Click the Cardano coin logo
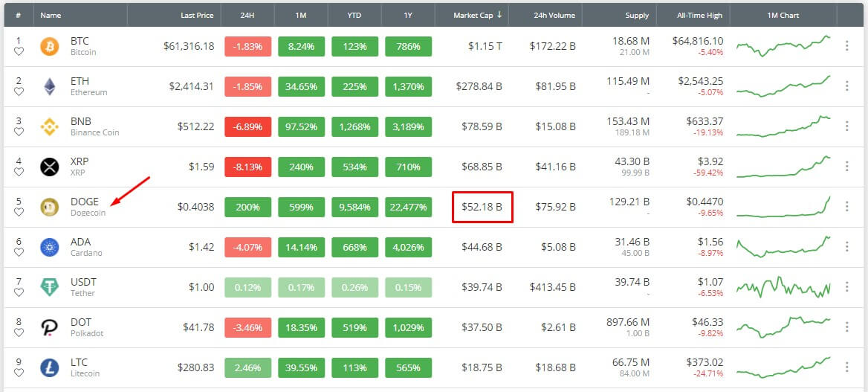 [50, 247]
